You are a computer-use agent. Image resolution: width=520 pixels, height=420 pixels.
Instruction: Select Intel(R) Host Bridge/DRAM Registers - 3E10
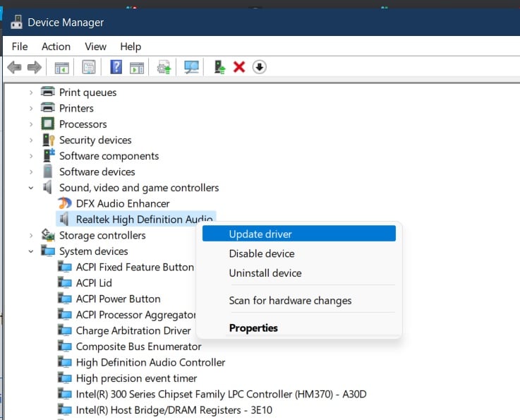pyautogui.click(x=174, y=410)
